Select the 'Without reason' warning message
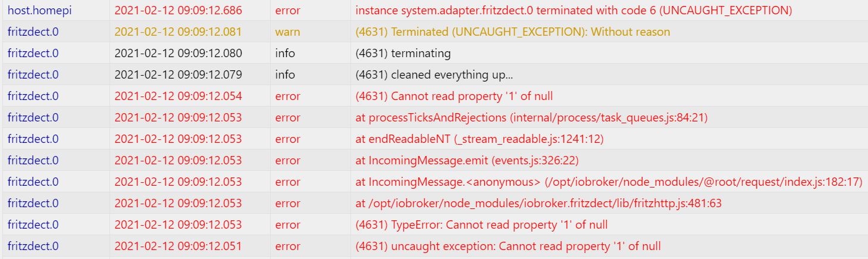The image size is (868, 259). 513,32
